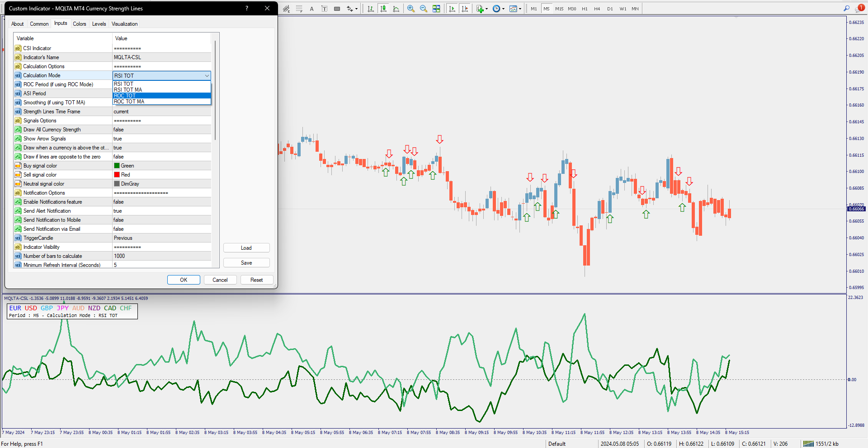Click the Save button
The height and width of the screenshot is (448, 868).
[x=246, y=263]
